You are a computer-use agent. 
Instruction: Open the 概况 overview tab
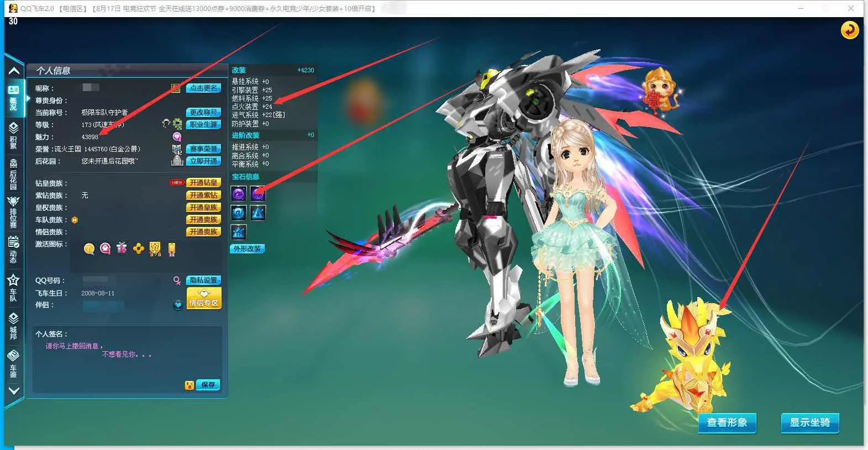coord(13,98)
